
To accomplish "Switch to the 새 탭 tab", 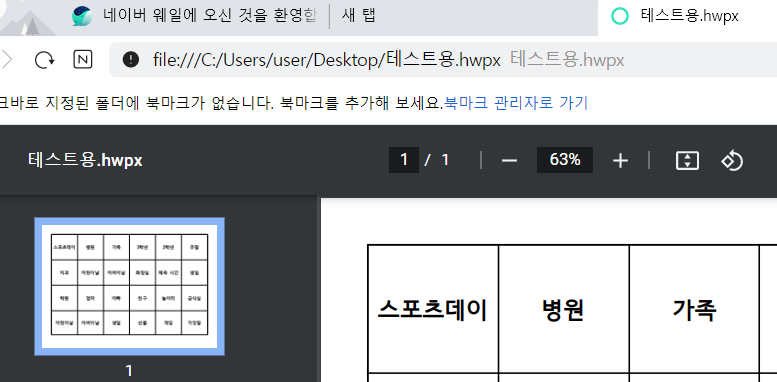I will (x=358, y=16).
